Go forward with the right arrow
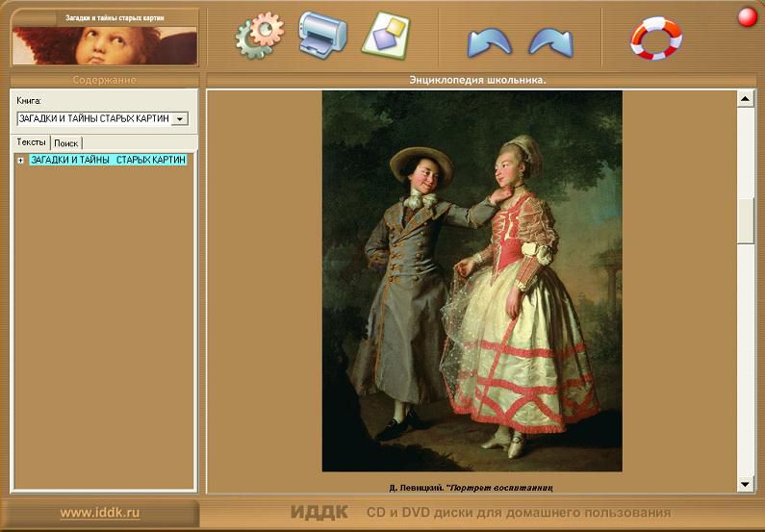The image size is (765, 532). click(550, 42)
